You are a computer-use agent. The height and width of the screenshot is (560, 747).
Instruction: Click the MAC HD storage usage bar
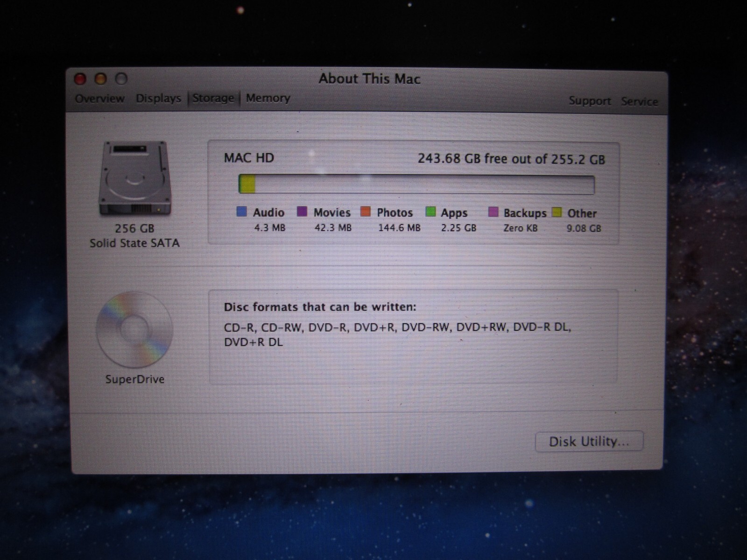pyautogui.click(x=416, y=184)
